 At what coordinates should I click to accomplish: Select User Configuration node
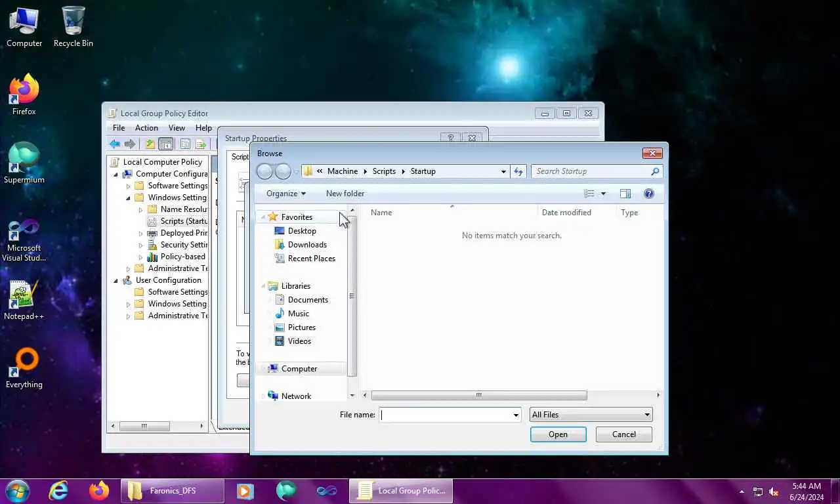(x=168, y=280)
